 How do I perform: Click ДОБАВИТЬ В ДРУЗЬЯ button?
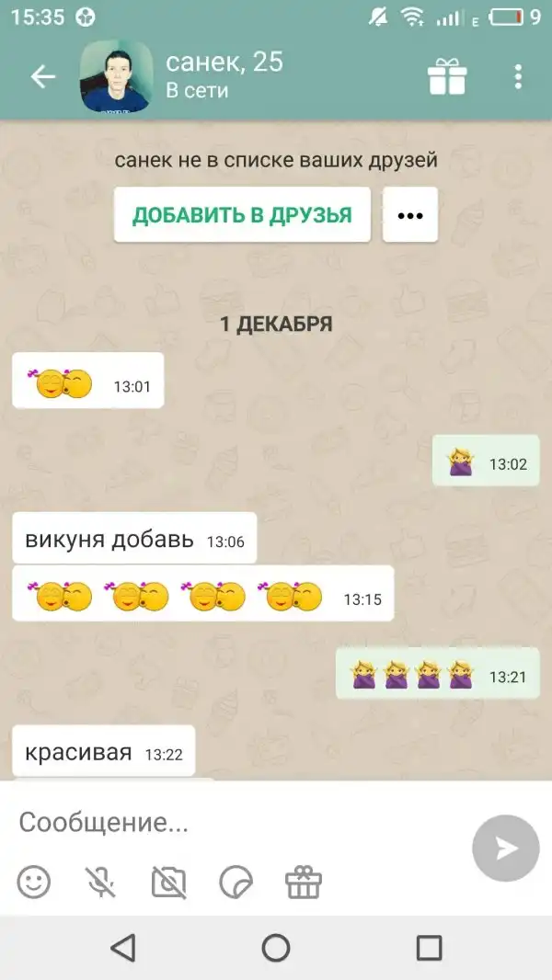point(243,215)
